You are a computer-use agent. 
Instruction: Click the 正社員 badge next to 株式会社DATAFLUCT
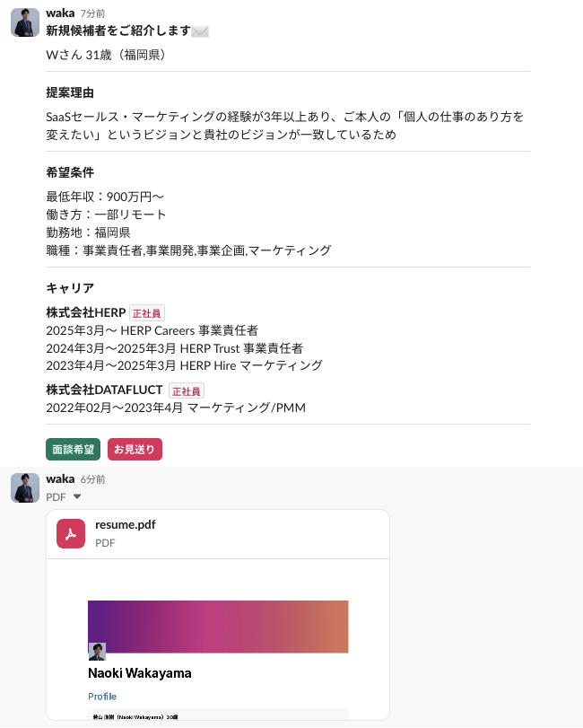(x=187, y=390)
